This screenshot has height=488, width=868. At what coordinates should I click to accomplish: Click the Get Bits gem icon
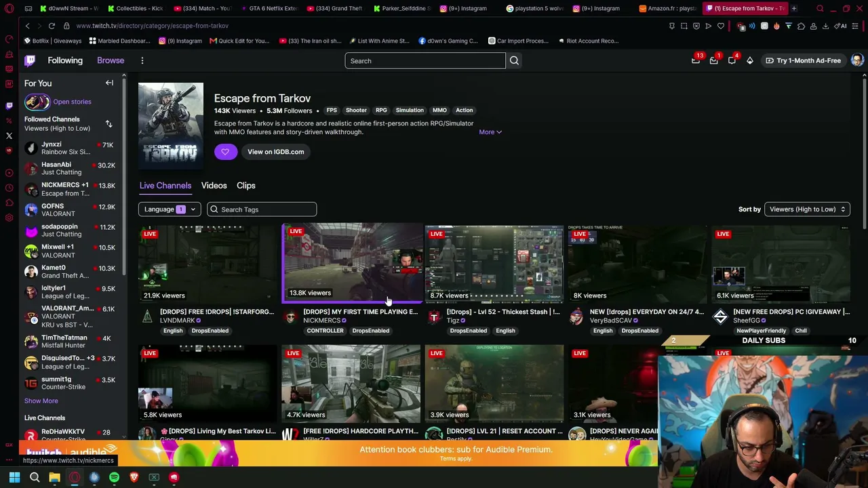pyautogui.click(x=750, y=60)
